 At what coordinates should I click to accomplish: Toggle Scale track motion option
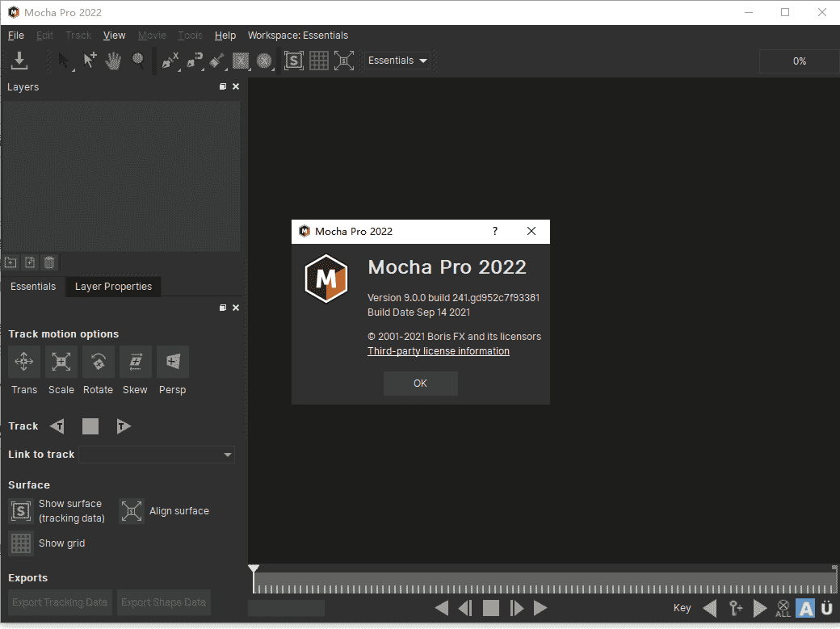click(61, 362)
